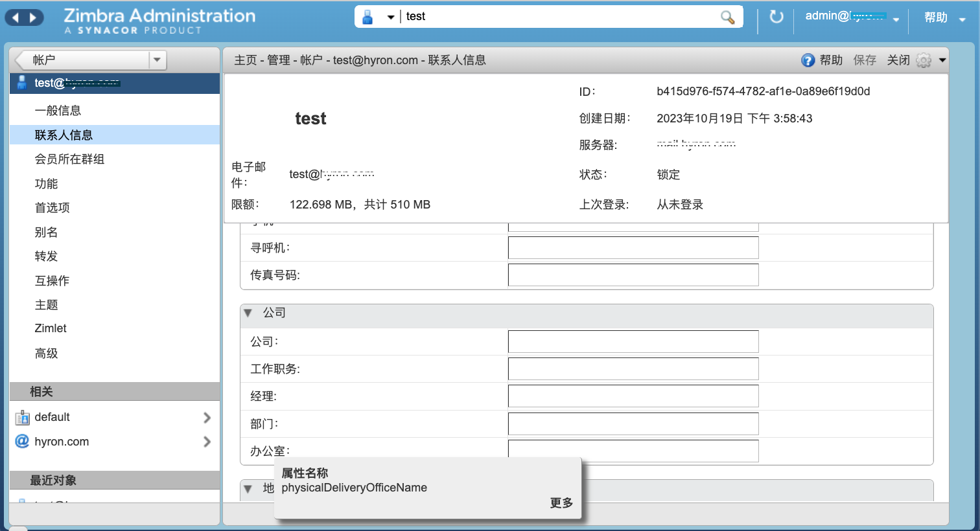This screenshot has width=980, height=531.
Task: Open the dropdown arrow next to the gear
Action: 942,60
